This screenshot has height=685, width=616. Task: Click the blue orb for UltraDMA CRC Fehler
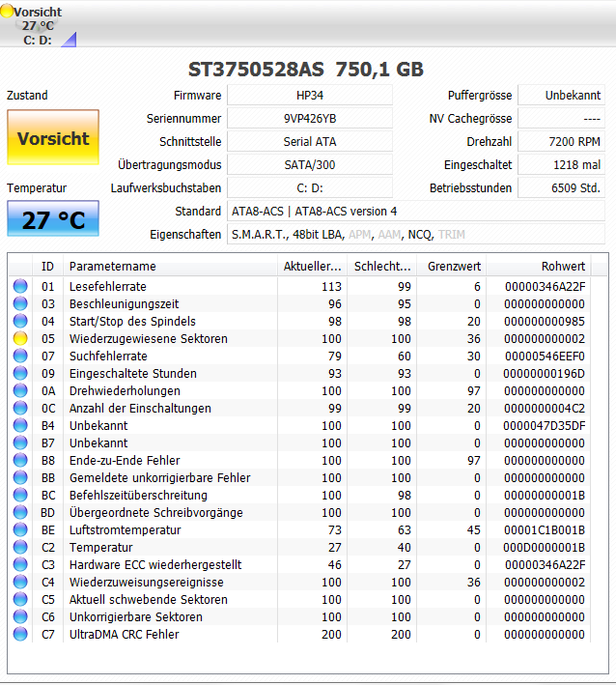tap(20, 634)
